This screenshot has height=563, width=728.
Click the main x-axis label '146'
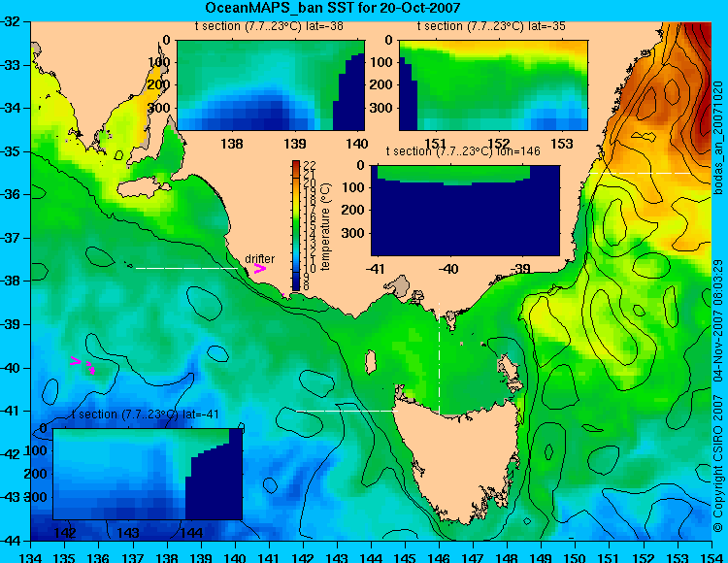click(x=439, y=557)
